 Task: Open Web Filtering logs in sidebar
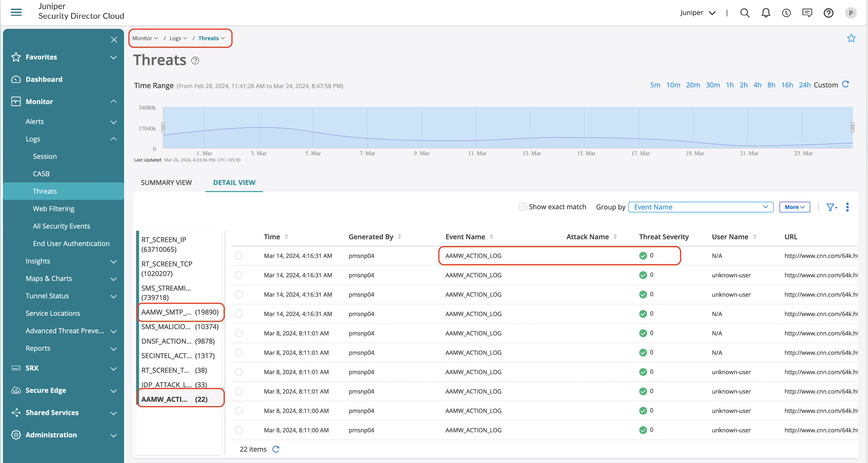tap(54, 209)
